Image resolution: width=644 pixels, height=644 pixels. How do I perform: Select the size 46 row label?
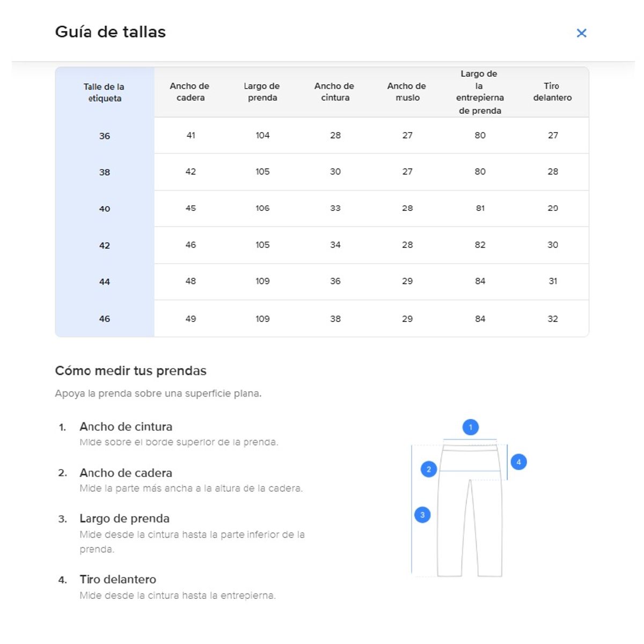coord(105,319)
